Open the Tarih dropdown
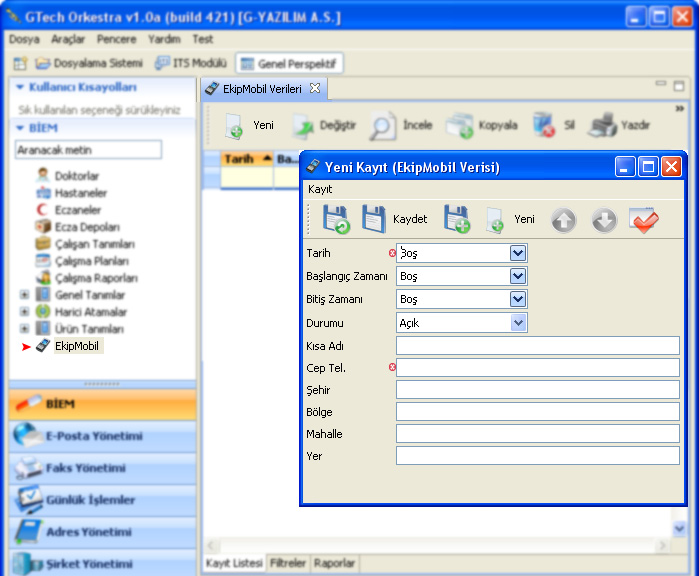This screenshot has width=699, height=576. point(517,254)
